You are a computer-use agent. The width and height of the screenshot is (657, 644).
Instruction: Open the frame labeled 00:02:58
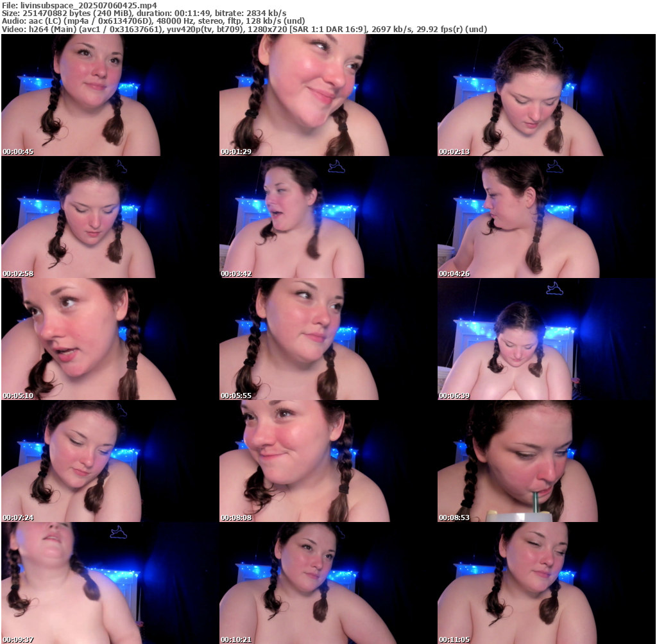coord(110,217)
